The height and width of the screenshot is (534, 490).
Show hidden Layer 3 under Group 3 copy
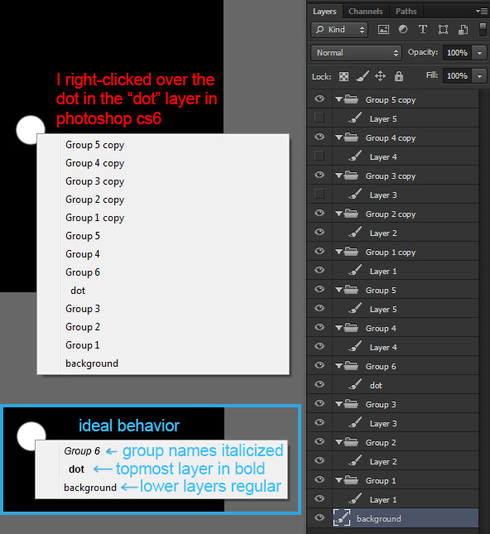[319, 194]
